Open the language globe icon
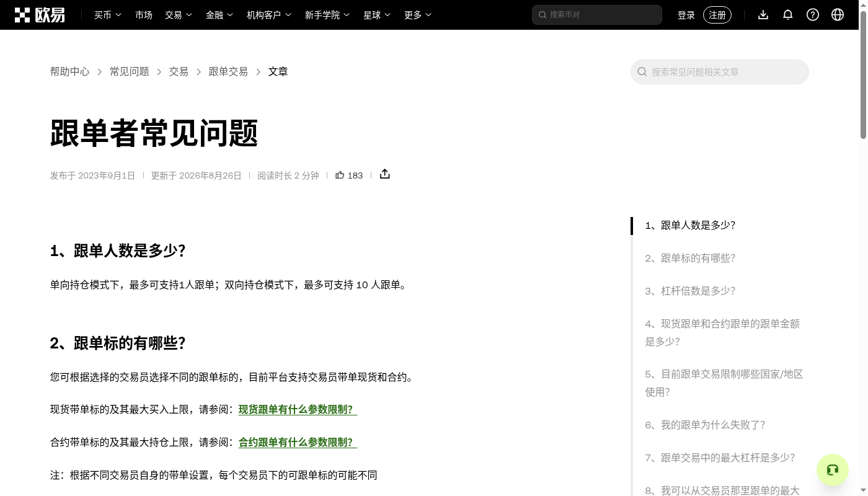Viewport: 868px width, 496px height. click(x=838, y=15)
